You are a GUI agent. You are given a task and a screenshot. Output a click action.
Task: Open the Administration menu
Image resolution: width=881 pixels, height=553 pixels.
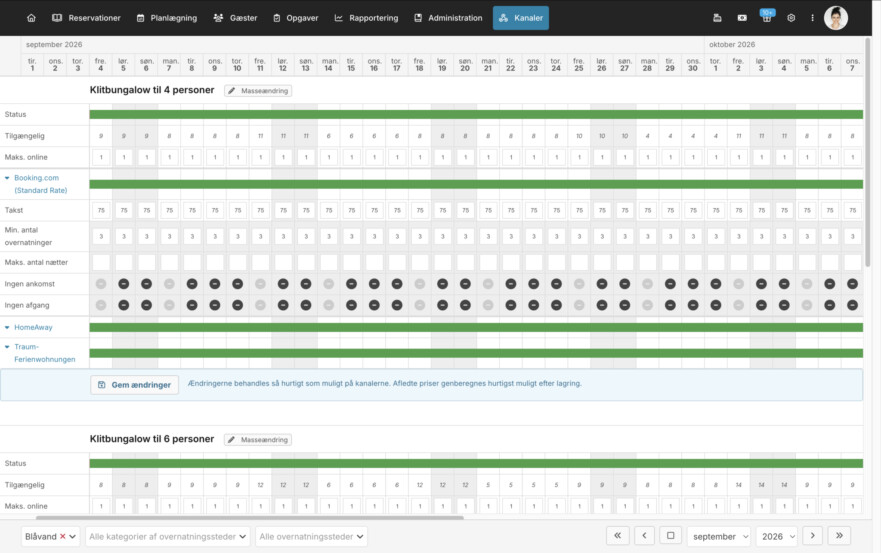click(448, 18)
